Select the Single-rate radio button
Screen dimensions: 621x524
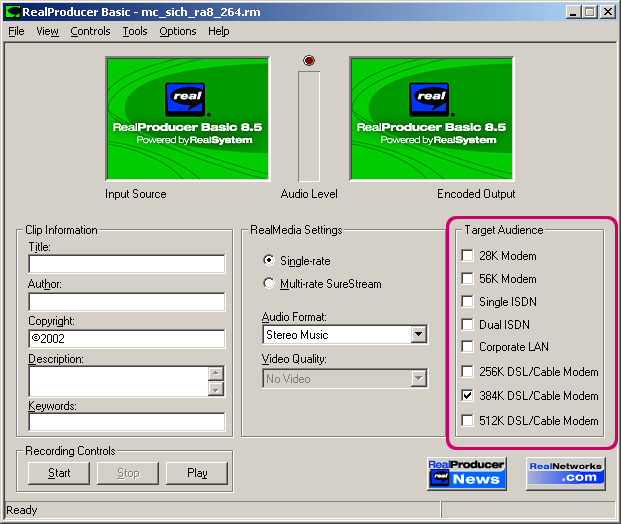[x=269, y=260]
